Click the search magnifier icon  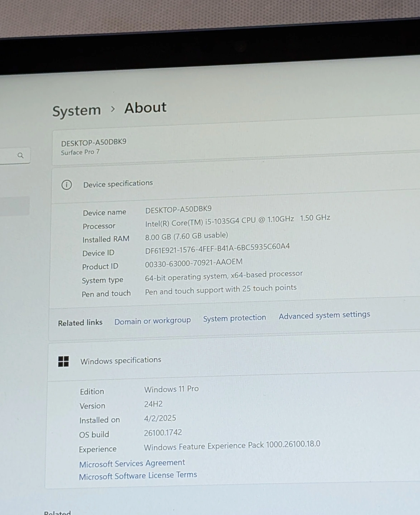tap(20, 155)
